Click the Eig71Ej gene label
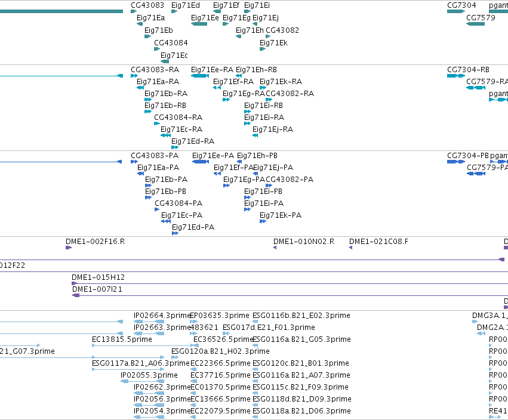The width and height of the screenshot is (508, 420). point(266,18)
